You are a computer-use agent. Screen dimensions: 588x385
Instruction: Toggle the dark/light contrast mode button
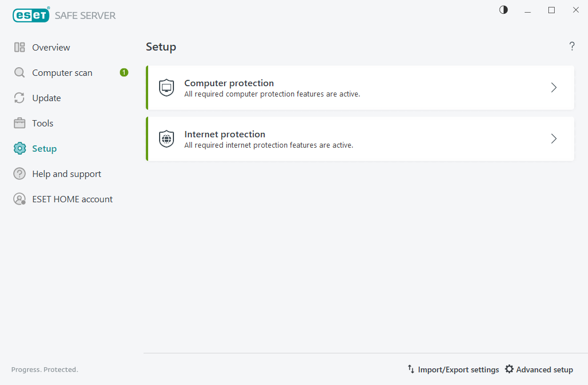pyautogui.click(x=504, y=10)
